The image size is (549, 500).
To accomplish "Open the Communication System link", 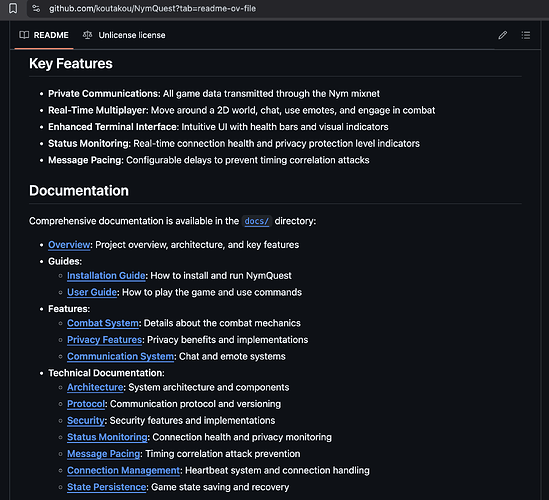I will tap(120, 356).
